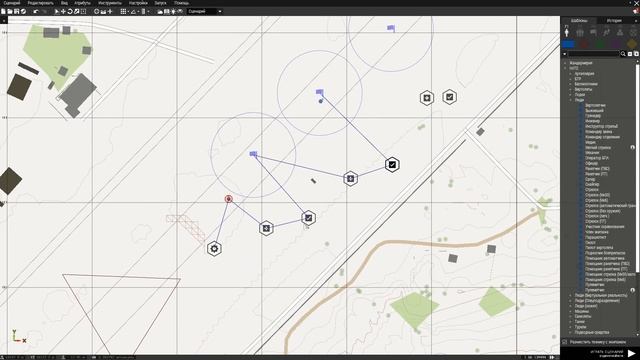
Task: Open the Настройки menu
Action: [x=138, y=3]
